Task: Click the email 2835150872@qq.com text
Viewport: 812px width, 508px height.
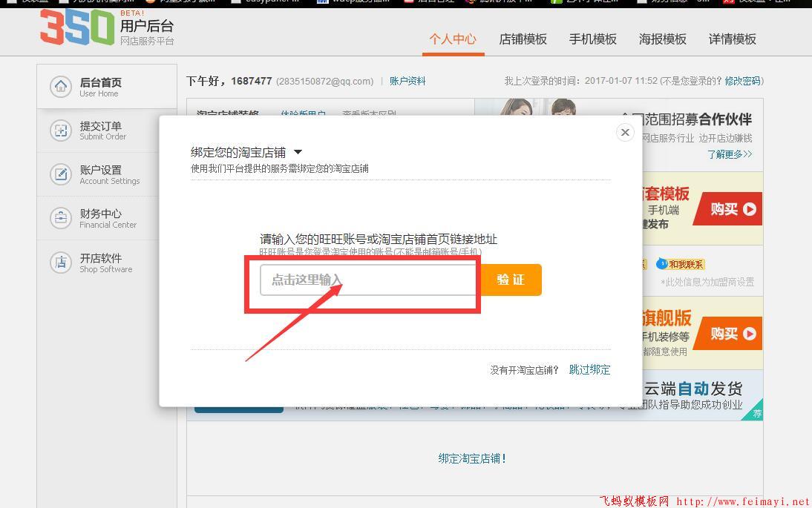Action: (324, 82)
